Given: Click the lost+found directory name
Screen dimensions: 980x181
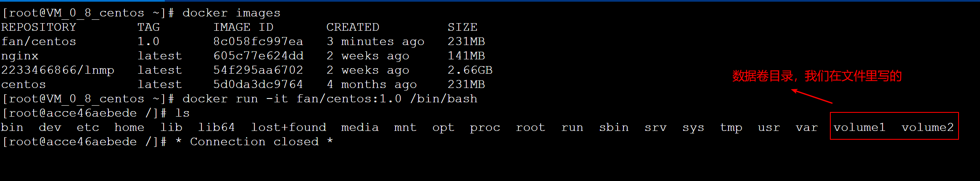Looking at the screenshot, I should click(x=288, y=127).
